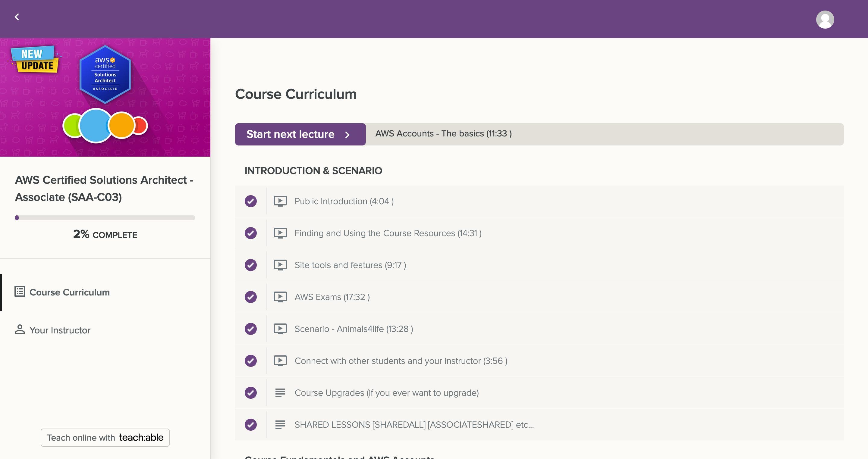
Task: Click the Teach online with teachable link
Action: 105,437
